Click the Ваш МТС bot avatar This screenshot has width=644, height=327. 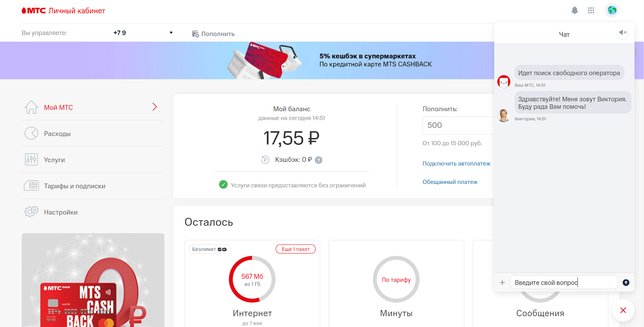point(504,81)
